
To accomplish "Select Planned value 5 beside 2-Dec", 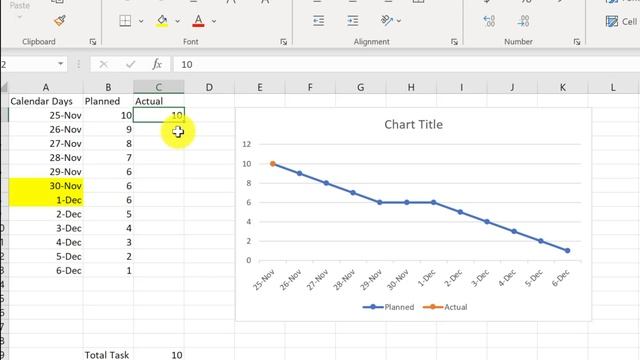I will click(x=108, y=214).
